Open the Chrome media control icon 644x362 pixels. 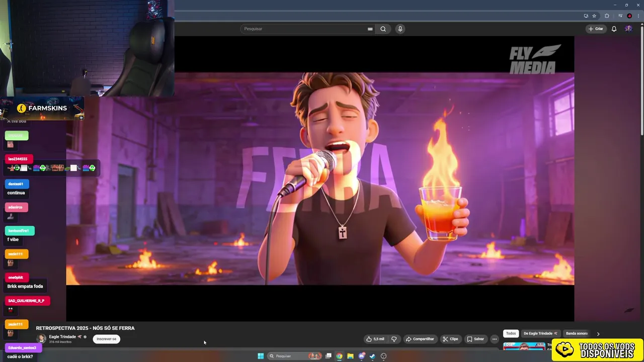620,16
